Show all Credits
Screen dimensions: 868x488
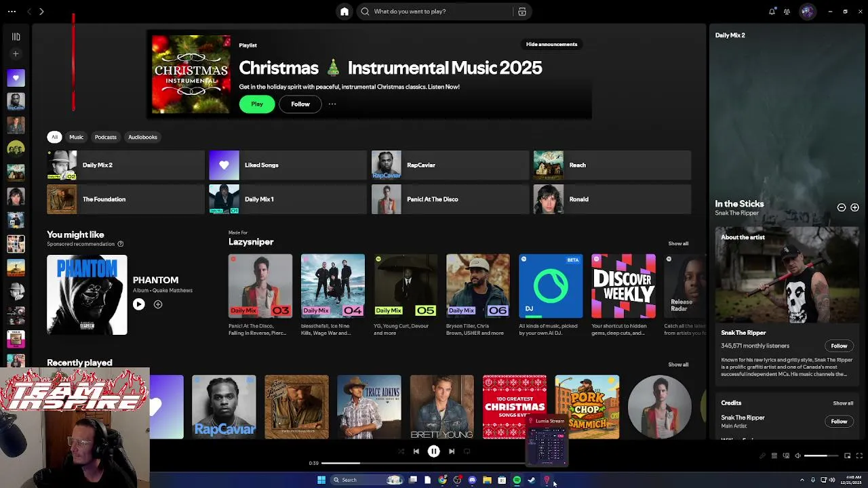tap(843, 403)
